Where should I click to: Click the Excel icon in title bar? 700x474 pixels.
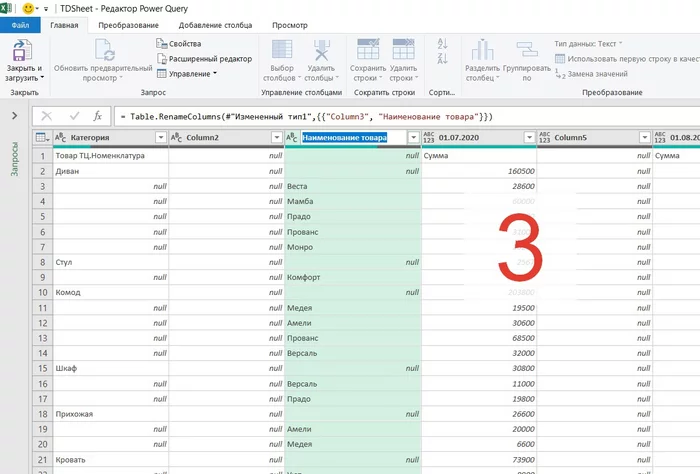(x=6, y=8)
